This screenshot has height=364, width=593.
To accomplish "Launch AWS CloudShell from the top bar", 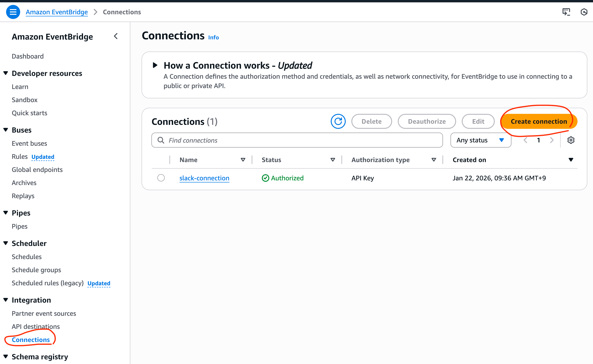I will [x=567, y=11].
